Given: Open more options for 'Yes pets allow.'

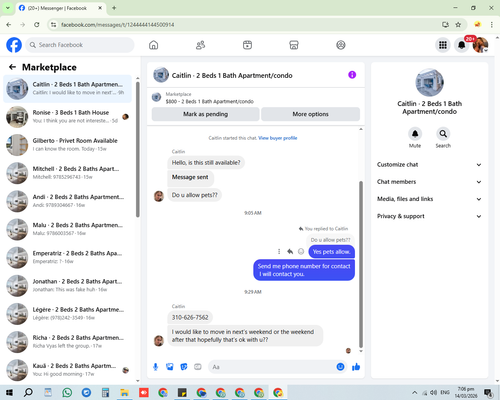Looking at the screenshot, I should pos(279,252).
